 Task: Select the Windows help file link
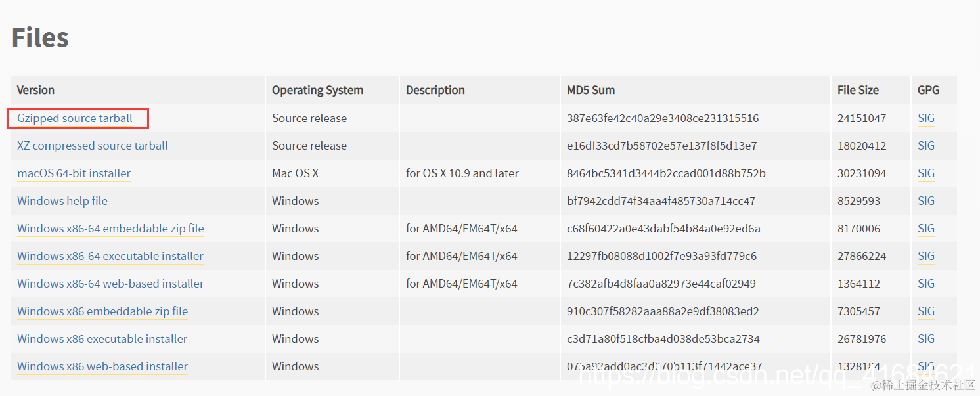[62, 201]
